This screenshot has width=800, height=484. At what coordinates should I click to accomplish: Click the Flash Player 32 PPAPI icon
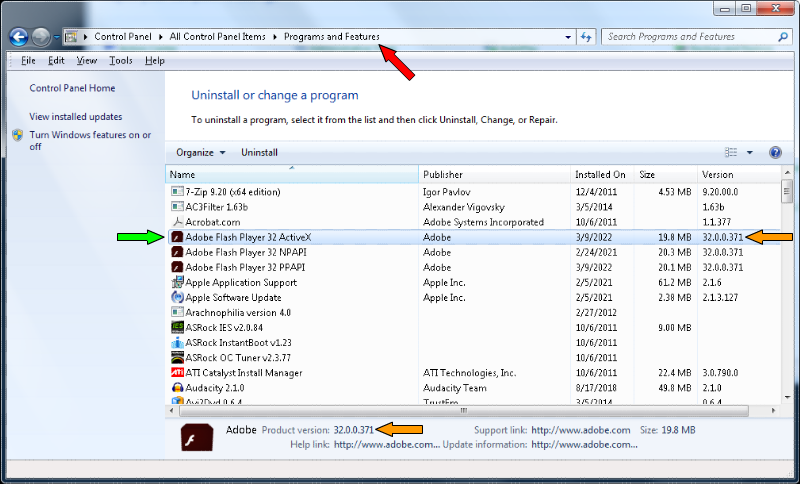[x=177, y=267]
